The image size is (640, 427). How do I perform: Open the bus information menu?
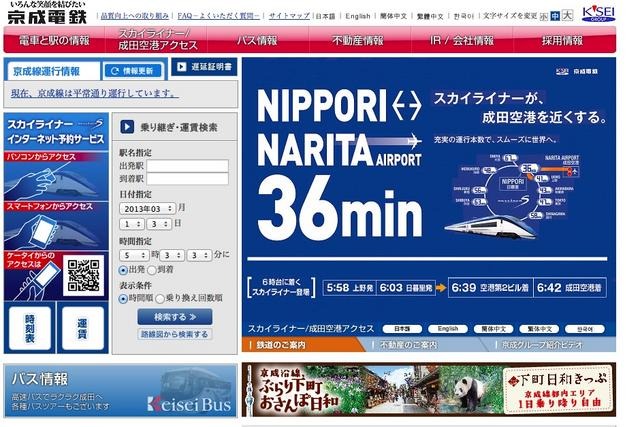click(258, 40)
